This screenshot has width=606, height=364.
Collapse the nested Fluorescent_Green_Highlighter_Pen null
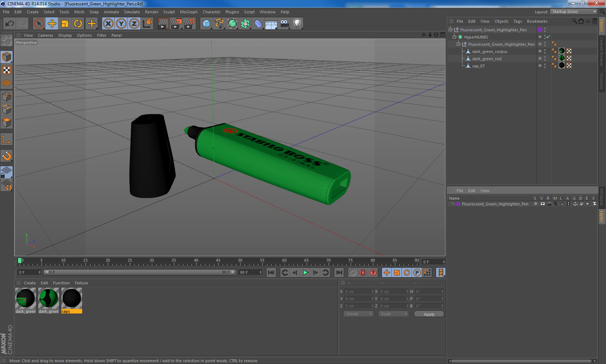[458, 44]
